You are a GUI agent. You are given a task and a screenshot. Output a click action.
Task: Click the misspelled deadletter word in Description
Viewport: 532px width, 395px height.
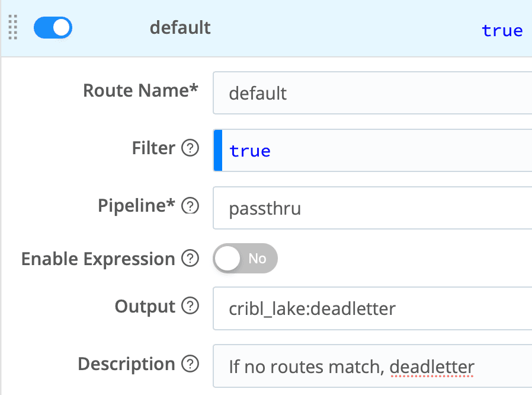432,367
